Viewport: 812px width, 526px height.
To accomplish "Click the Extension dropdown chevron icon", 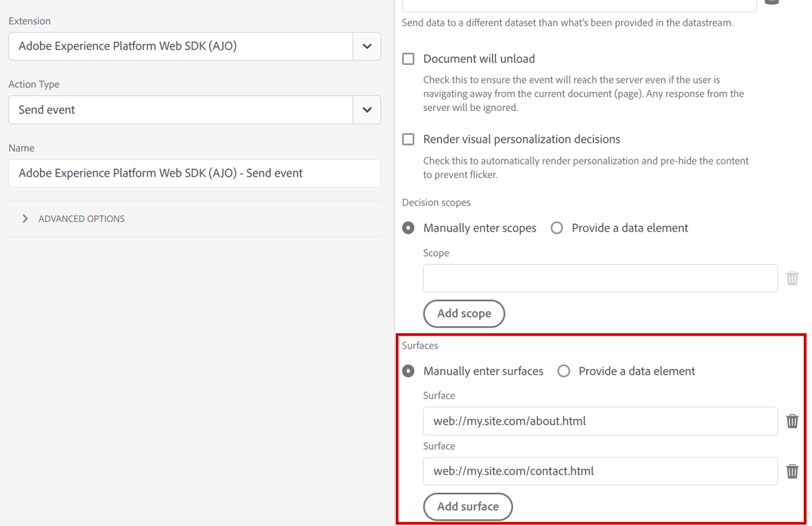I will click(x=366, y=46).
